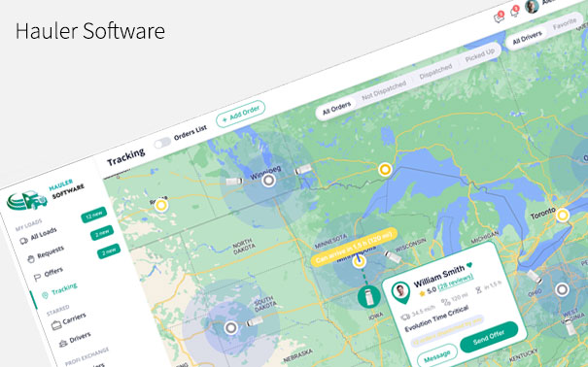Select the Picked Up filter tab
The image size is (588, 367).
479,55
